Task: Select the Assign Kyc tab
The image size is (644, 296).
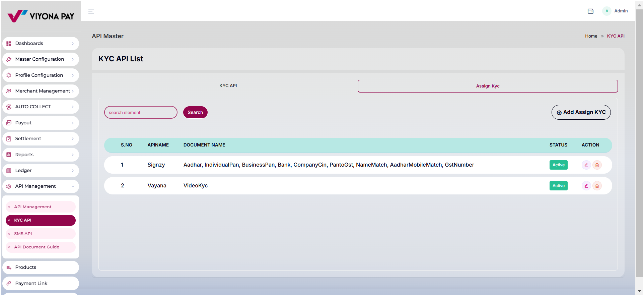Action: point(488,86)
